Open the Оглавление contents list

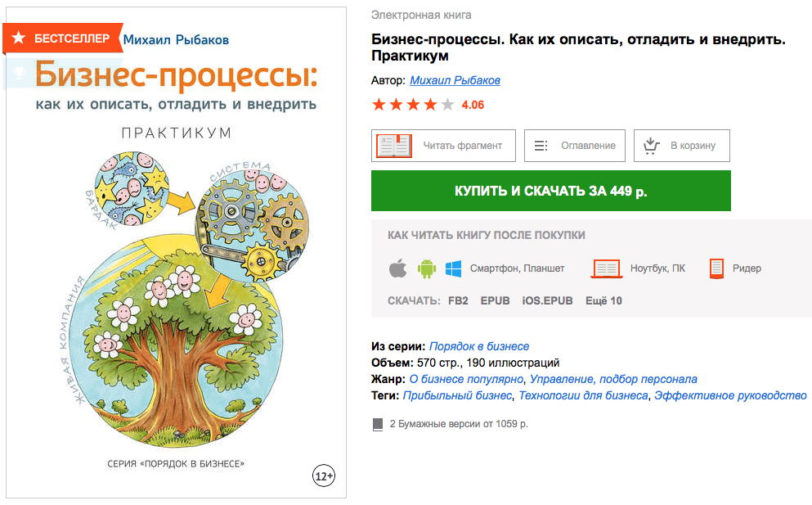pyautogui.click(x=574, y=146)
